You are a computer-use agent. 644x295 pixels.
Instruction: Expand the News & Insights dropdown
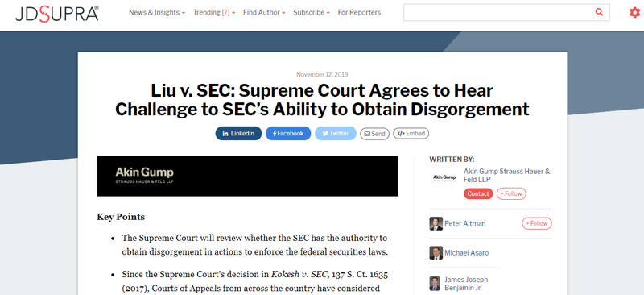(x=157, y=13)
